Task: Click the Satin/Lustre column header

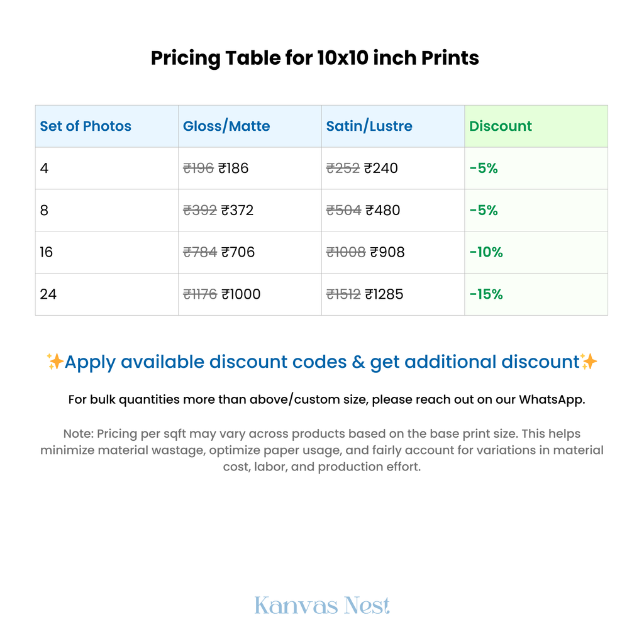Action: tap(369, 126)
